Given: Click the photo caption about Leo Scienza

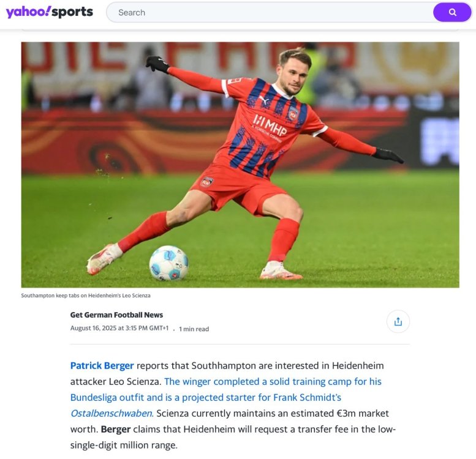Looking at the screenshot, I should [x=86, y=295].
